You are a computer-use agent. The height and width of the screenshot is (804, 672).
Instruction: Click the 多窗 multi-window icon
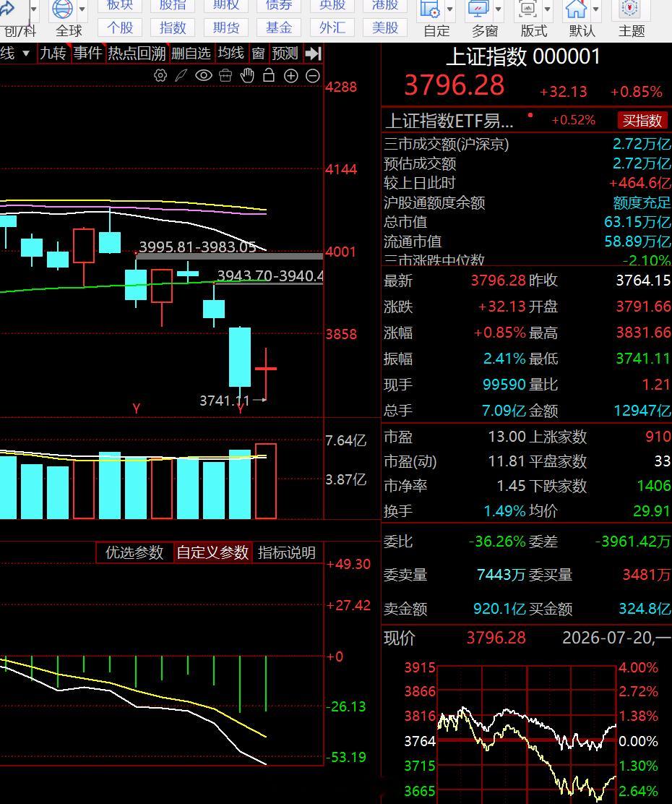[x=479, y=9]
